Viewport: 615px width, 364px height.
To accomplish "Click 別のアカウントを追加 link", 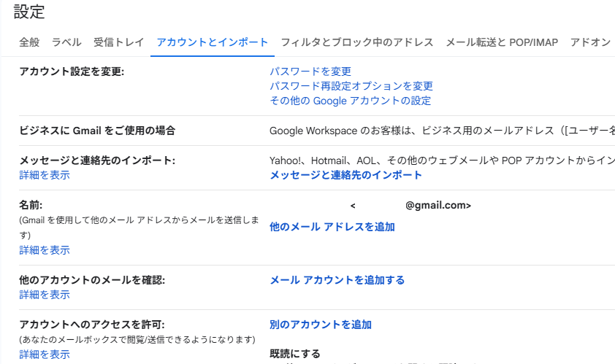I will (321, 325).
